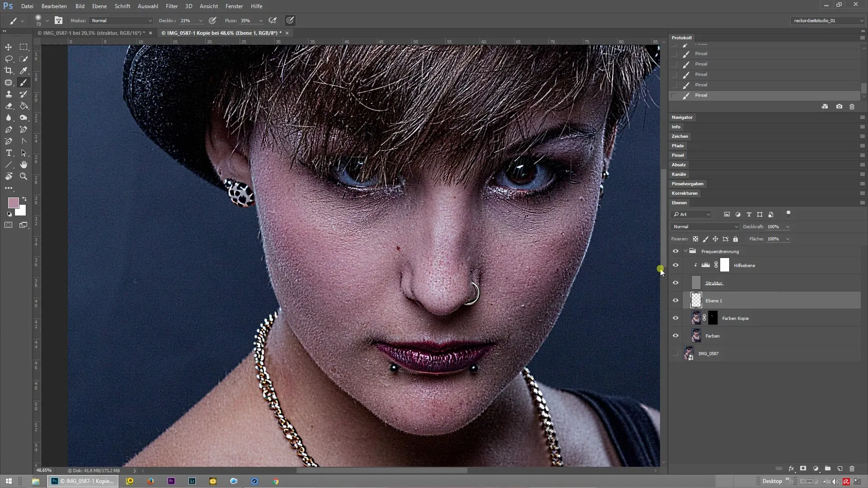
Task: Open layer blend mode Normal dropdown
Action: click(x=705, y=227)
